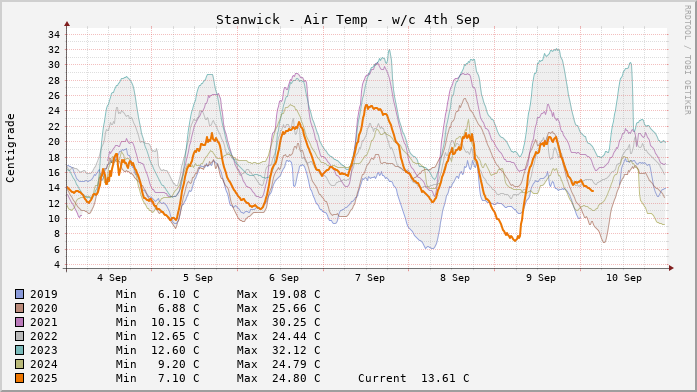
Task: Click the 2023 teal legend swatch
Action: (x=19, y=350)
